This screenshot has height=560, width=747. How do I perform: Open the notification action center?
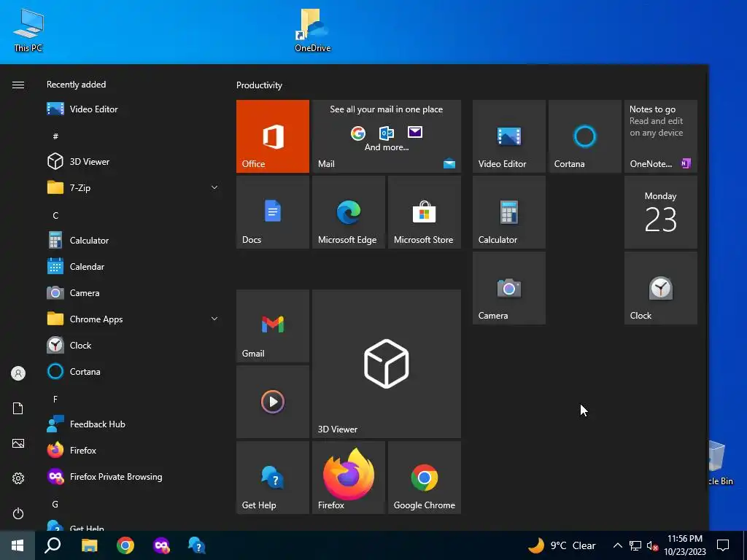coord(723,545)
